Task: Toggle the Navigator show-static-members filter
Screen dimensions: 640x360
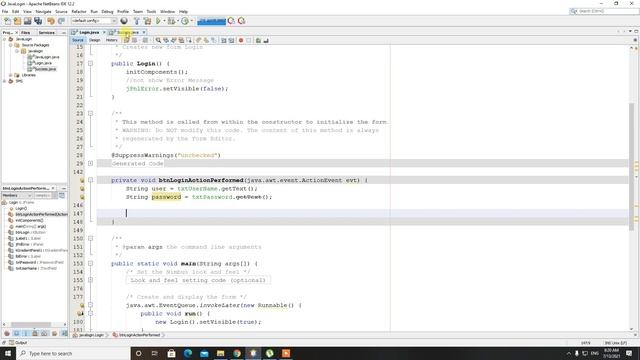Action: pyautogui.click(x=26, y=333)
